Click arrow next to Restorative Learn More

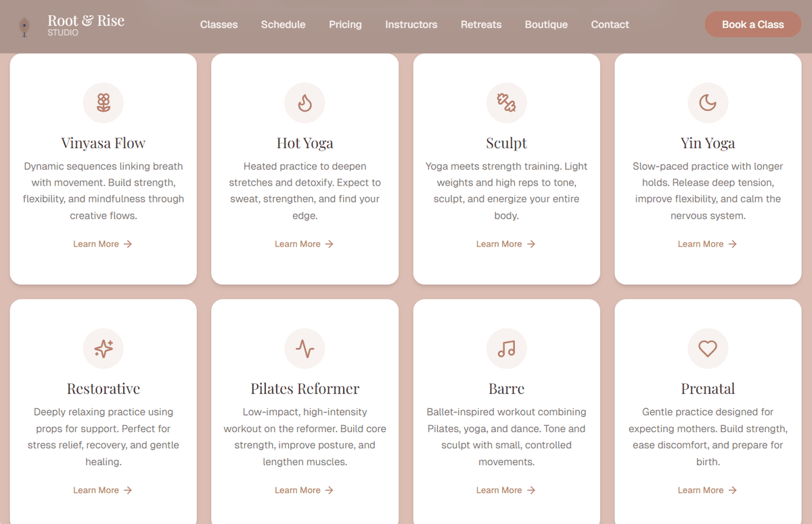click(x=128, y=490)
